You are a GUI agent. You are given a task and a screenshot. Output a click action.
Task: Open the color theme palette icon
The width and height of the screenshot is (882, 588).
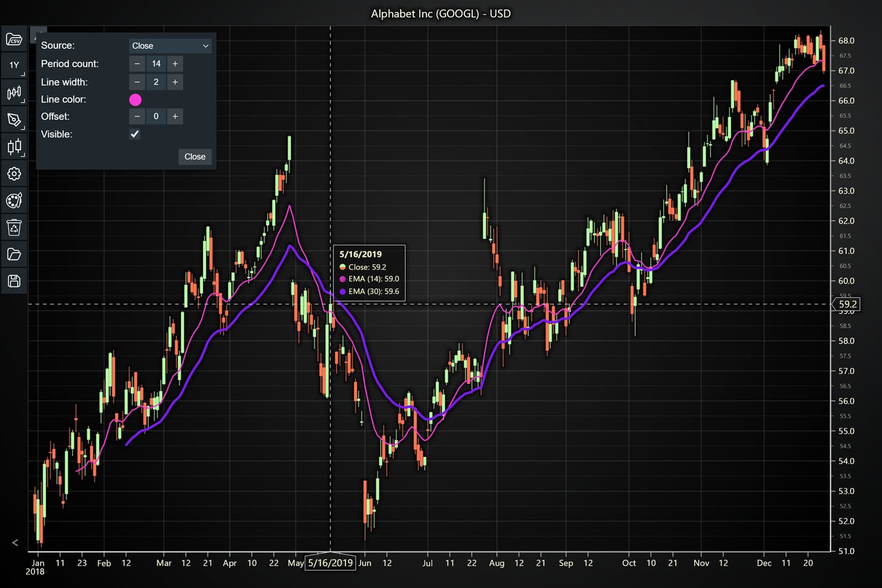pos(14,200)
